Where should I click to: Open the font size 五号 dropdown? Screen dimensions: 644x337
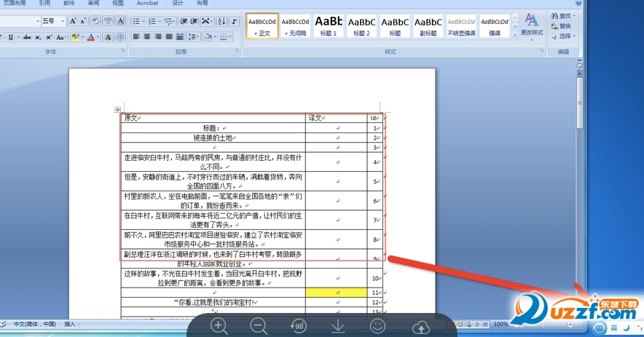click(53, 21)
